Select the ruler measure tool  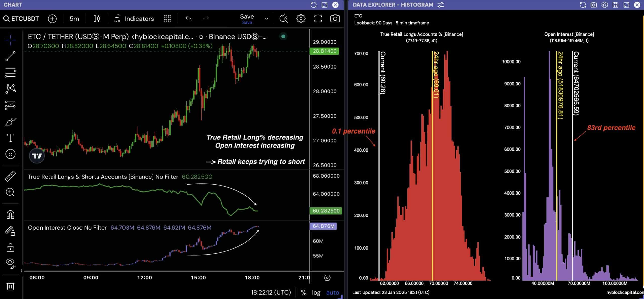coord(10,176)
